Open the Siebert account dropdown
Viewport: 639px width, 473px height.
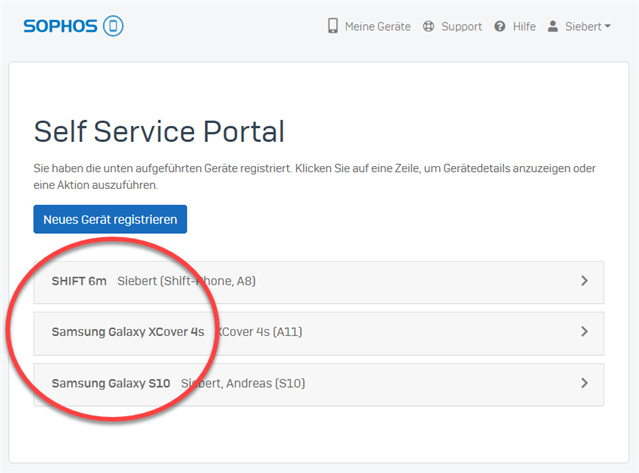(x=588, y=26)
